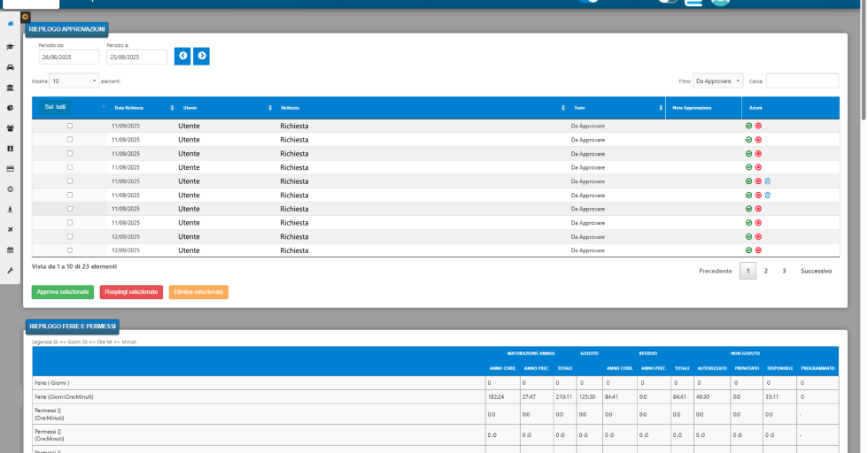Click Precedente pagination link
Image resolution: width=868 pixels, height=453 pixels.
(x=716, y=271)
